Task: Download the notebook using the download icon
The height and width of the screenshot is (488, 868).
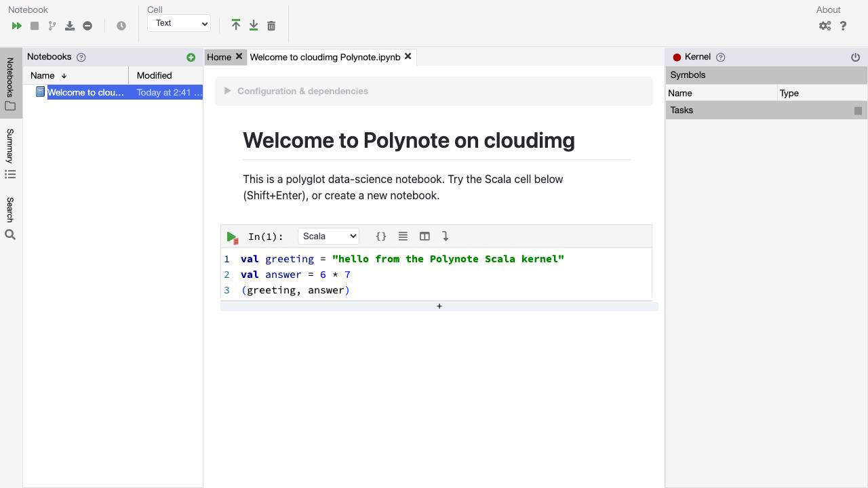Action: point(70,26)
